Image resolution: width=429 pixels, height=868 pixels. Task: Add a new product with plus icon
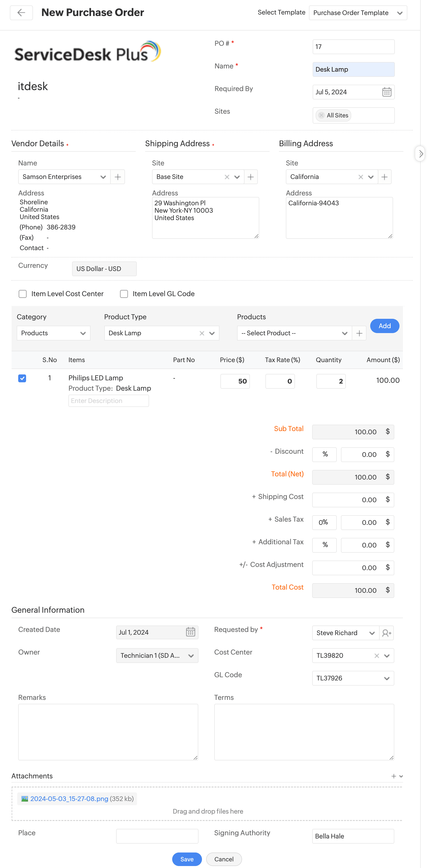coord(359,333)
